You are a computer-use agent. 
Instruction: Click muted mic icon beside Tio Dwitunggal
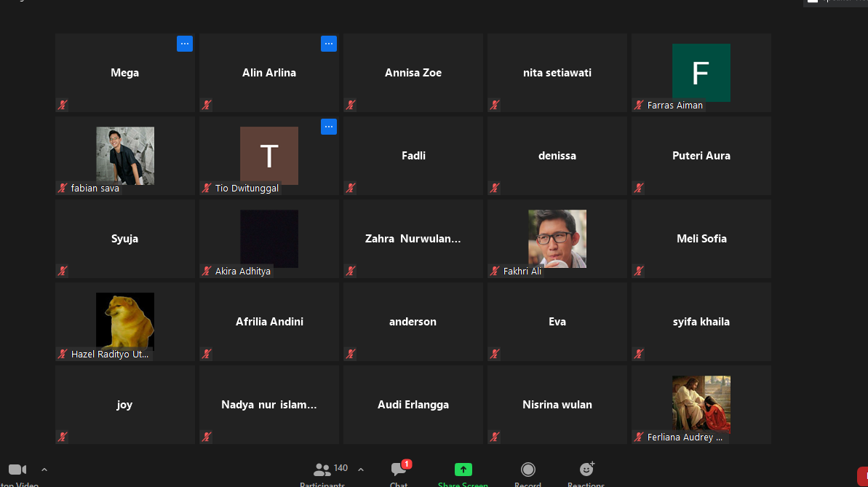tap(207, 188)
